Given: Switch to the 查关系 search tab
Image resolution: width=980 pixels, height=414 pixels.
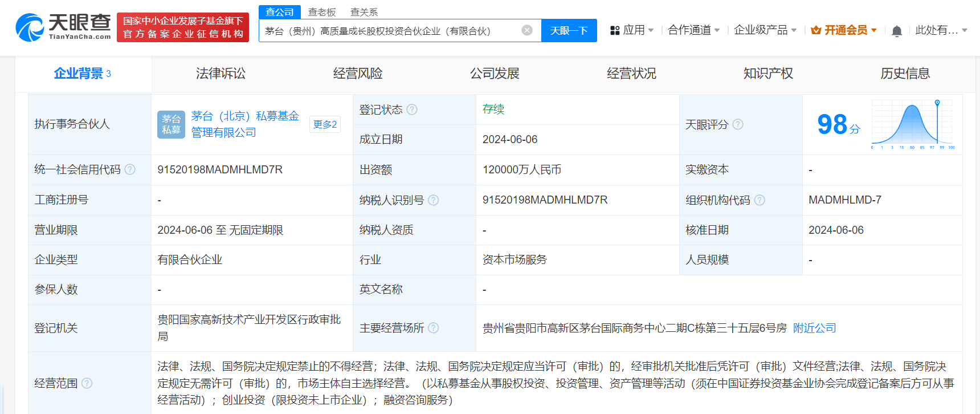Looking at the screenshot, I should coord(364,12).
